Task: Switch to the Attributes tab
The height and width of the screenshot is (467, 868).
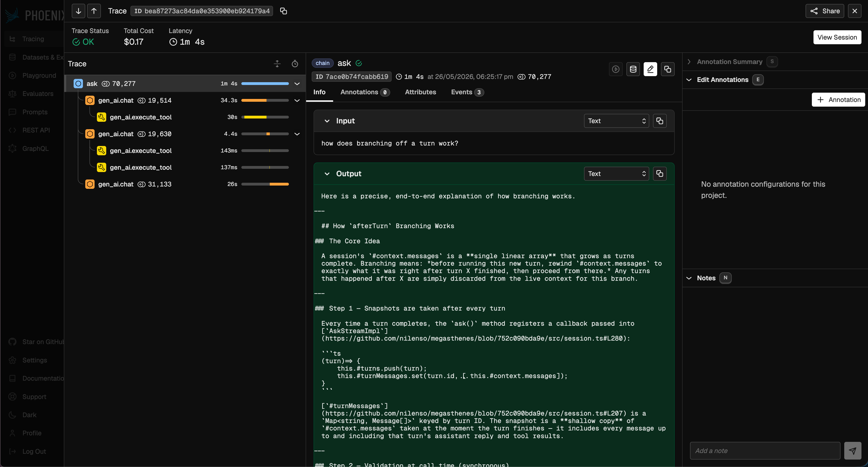Action: coord(420,92)
